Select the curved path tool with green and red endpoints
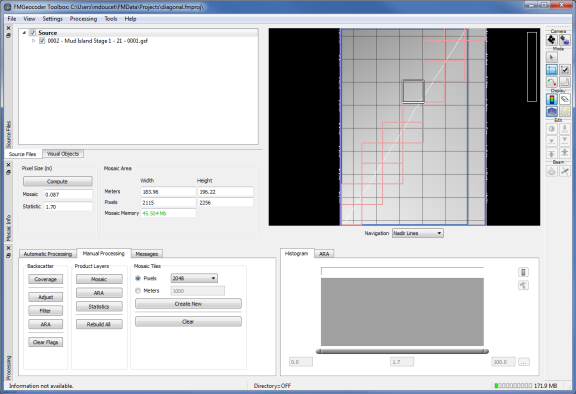576x394 pixels. 551,82
